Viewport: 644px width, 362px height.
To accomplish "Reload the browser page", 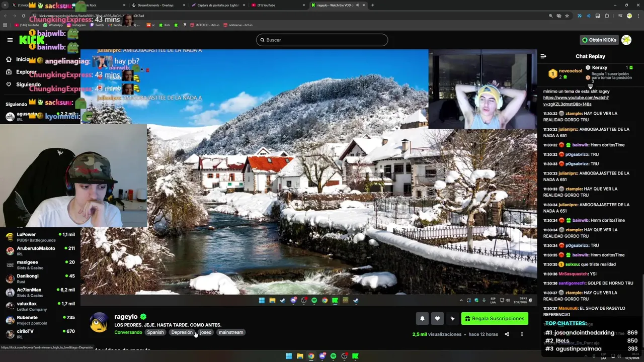I will click(23, 16).
